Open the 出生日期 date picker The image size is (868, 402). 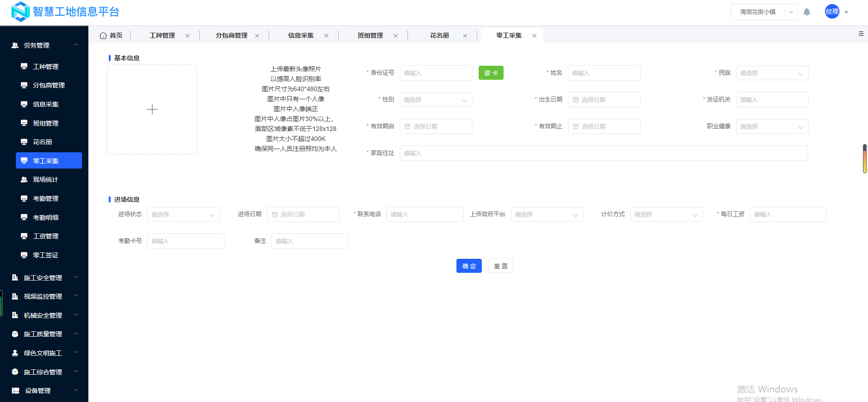pyautogui.click(x=604, y=100)
